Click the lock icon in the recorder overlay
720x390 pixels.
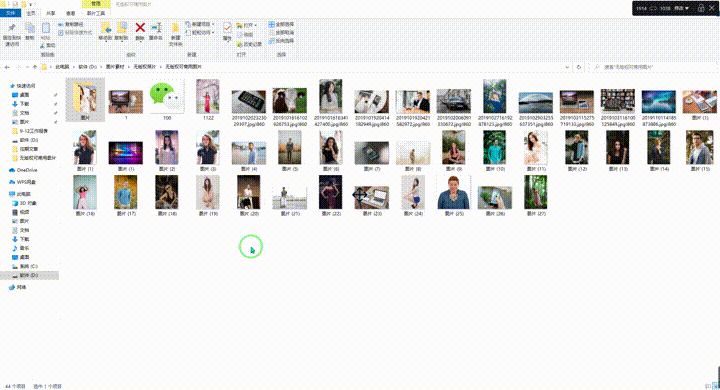tap(701, 8)
